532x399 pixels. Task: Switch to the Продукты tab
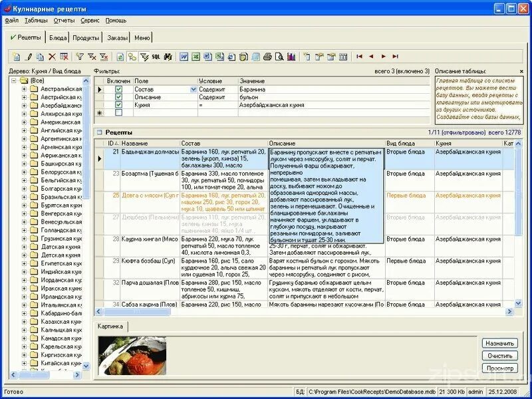coord(86,38)
